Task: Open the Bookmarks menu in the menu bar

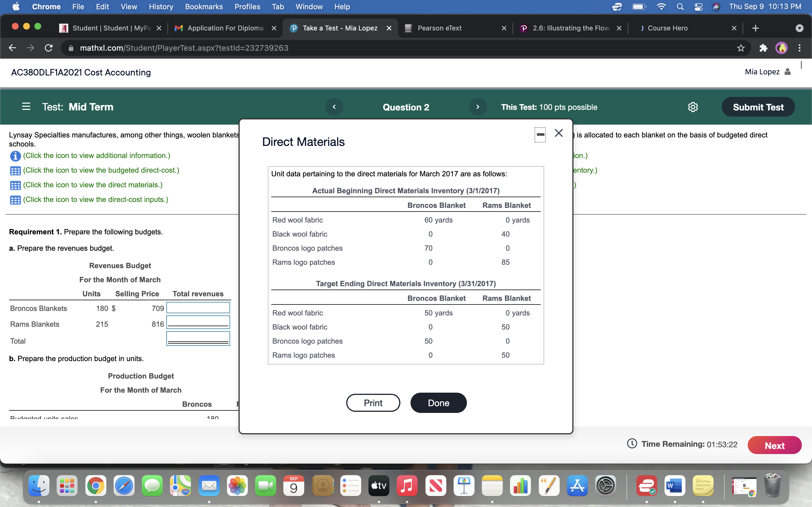Action: tap(204, 6)
